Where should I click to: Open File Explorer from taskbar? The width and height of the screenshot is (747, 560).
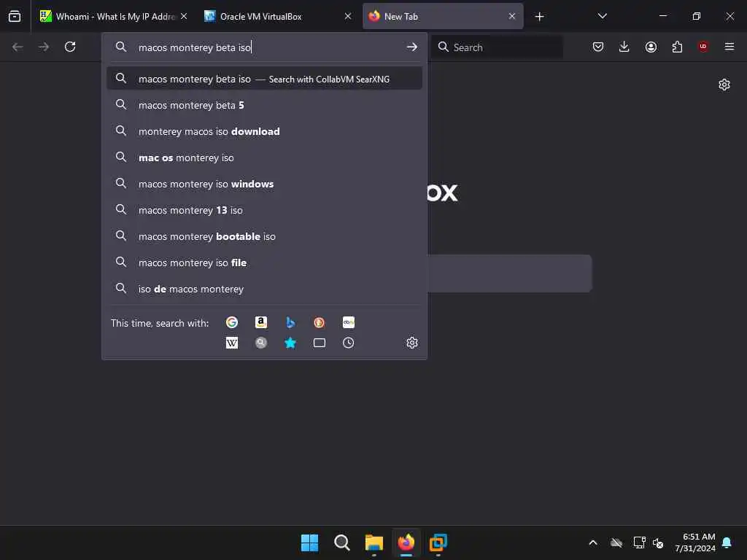374,542
